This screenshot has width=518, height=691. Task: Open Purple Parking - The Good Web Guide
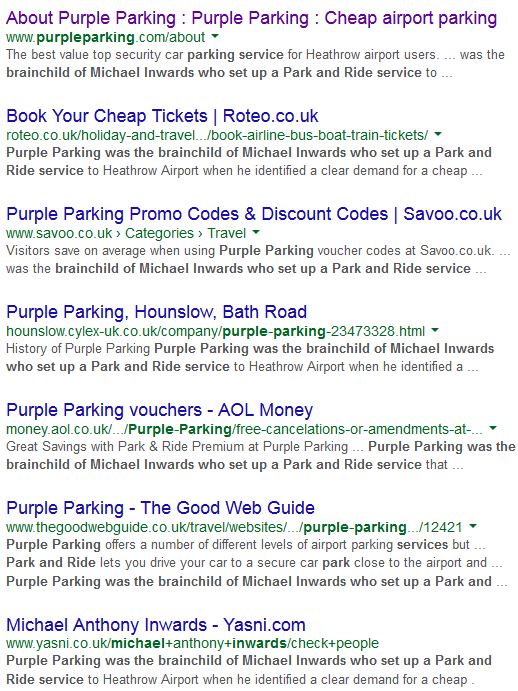(x=160, y=508)
